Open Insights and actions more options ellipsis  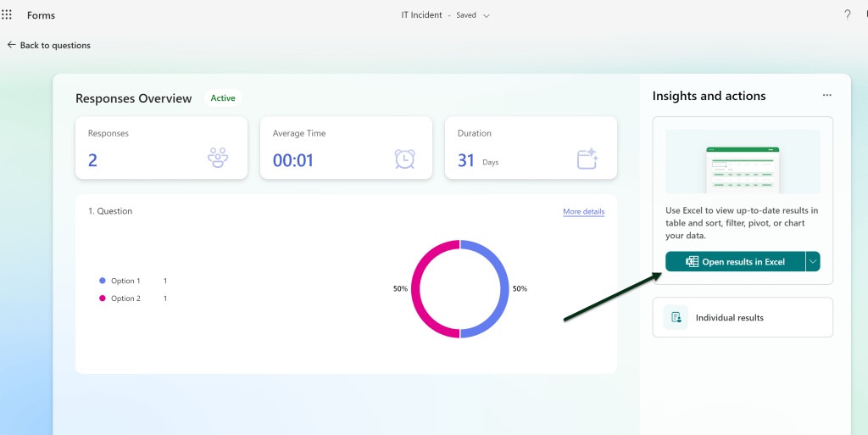point(827,96)
